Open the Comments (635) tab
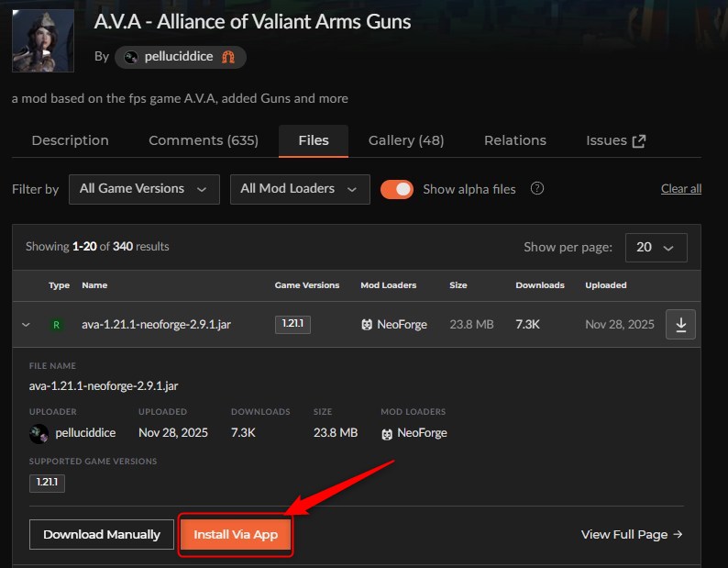The image size is (728, 568). [204, 140]
